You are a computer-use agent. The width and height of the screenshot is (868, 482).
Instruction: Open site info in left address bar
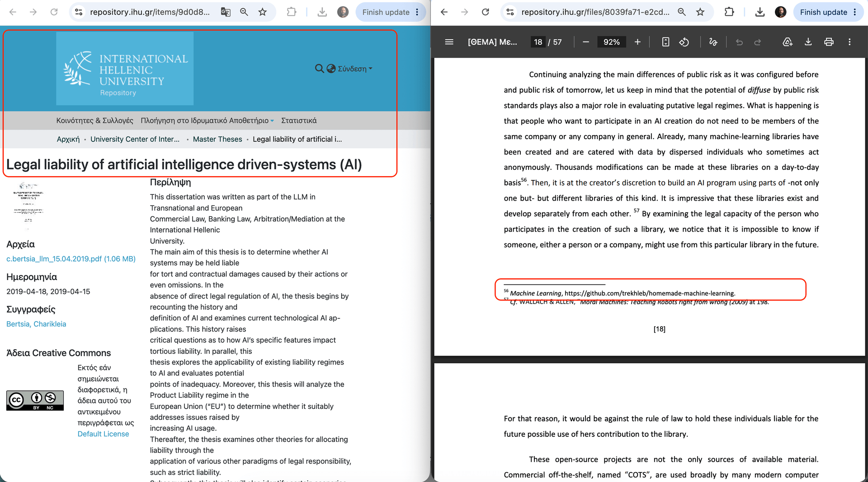[79, 12]
